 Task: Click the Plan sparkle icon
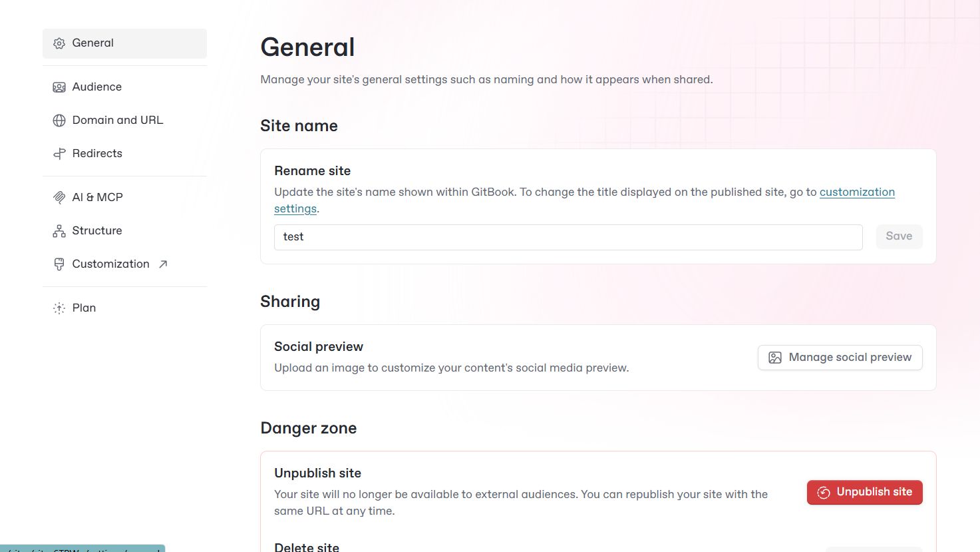59,308
